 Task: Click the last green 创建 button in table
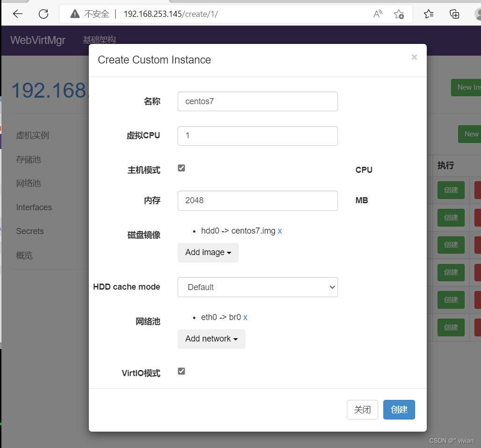coord(451,327)
